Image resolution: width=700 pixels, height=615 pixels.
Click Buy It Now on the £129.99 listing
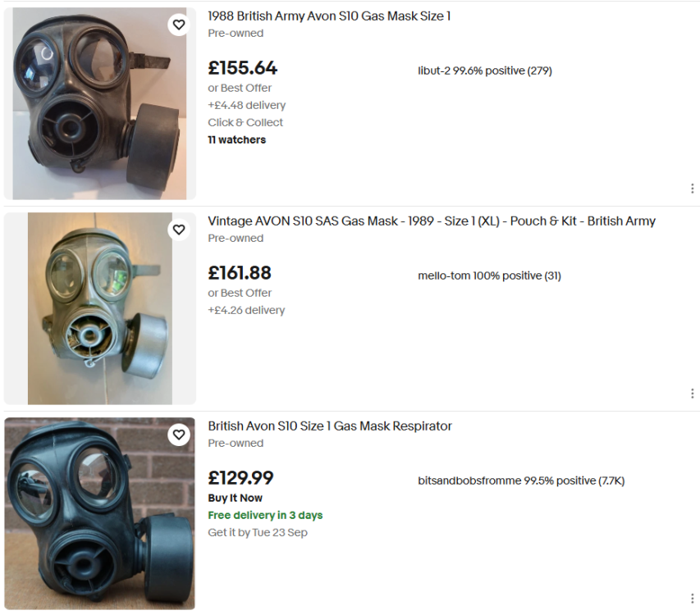(236, 499)
